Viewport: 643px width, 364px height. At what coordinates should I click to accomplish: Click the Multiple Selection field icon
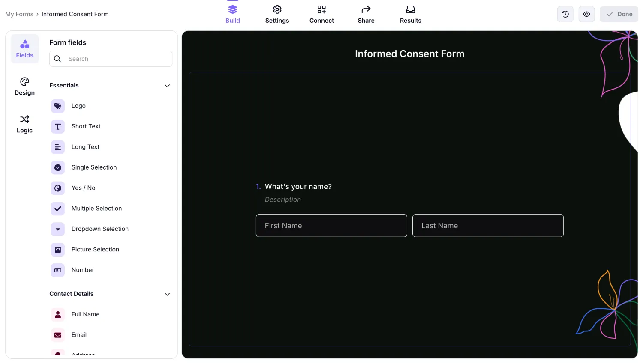coord(58,209)
